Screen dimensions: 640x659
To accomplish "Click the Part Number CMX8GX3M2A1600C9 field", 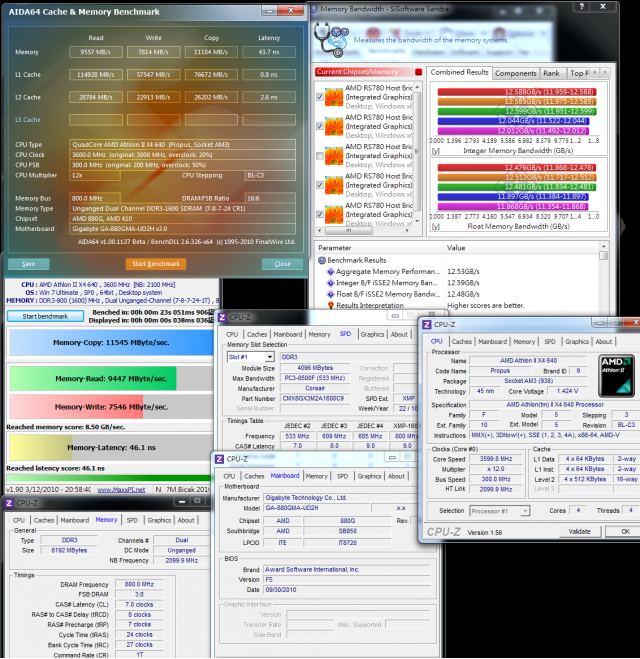I will 315,398.
